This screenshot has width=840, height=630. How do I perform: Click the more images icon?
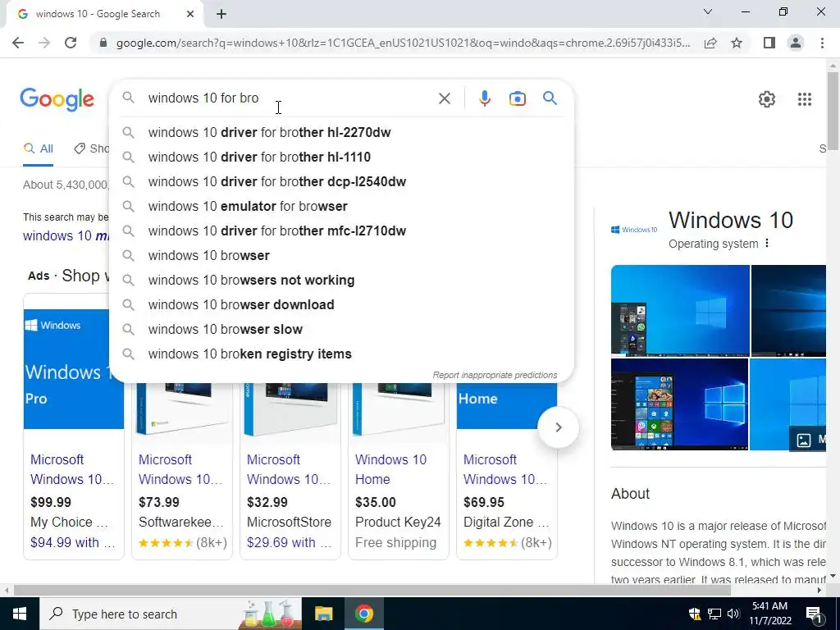(x=804, y=441)
